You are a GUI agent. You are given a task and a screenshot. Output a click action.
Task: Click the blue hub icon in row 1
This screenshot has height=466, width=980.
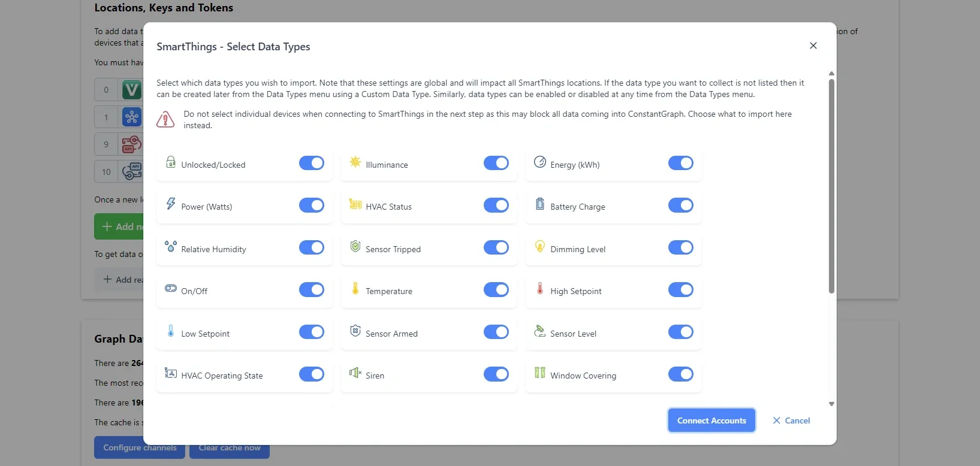click(131, 117)
